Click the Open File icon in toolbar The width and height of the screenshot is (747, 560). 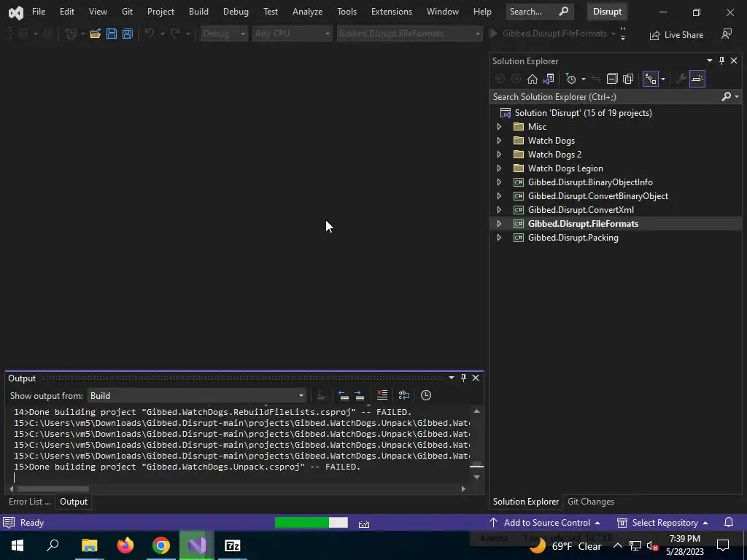coord(96,34)
